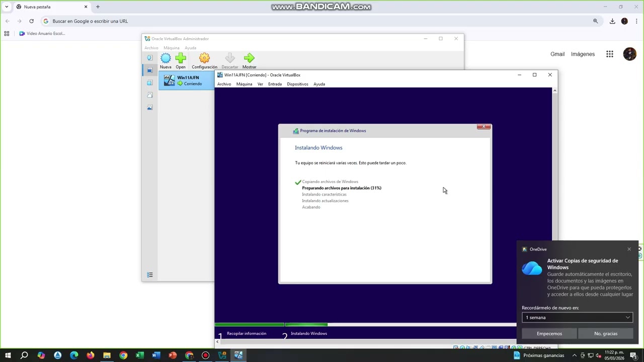644x362 pixels.
Task: Open Máquina menu in VirtualBox Administrador
Action: click(x=172, y=48)
